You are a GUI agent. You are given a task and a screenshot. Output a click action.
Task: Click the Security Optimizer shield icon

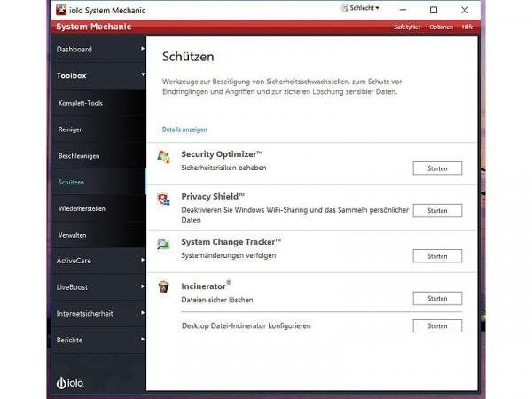[x=164, y=157]
